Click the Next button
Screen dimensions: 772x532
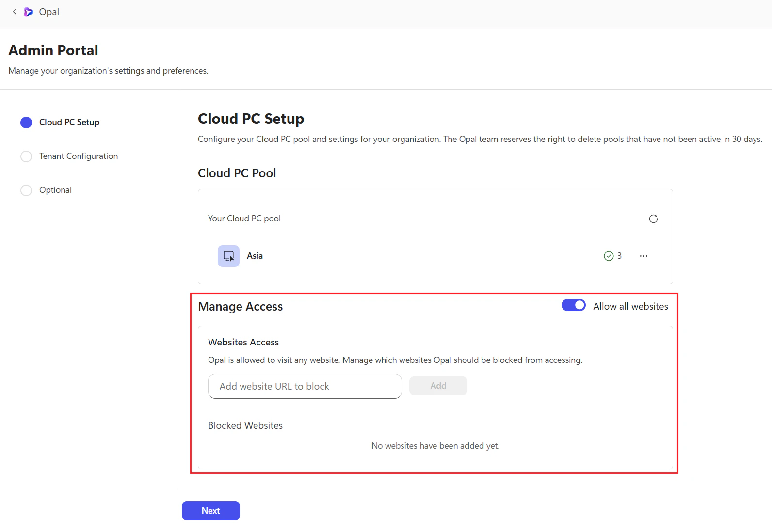tap(211, 511)
